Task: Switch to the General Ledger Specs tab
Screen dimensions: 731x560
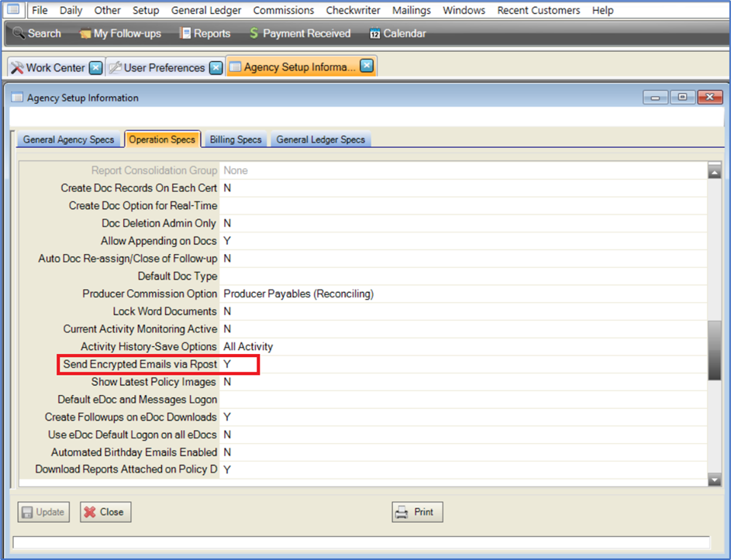Action: pyautogui.click(x=320, y=139)
